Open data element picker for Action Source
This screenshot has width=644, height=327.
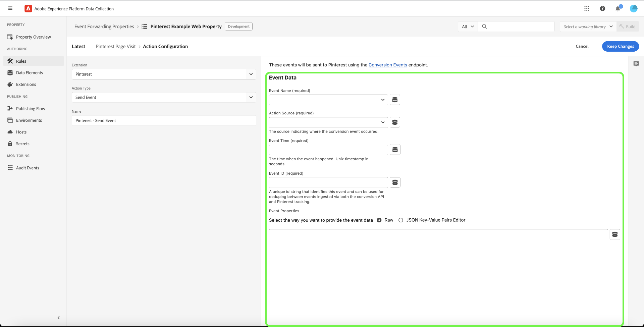pos(395,122)
